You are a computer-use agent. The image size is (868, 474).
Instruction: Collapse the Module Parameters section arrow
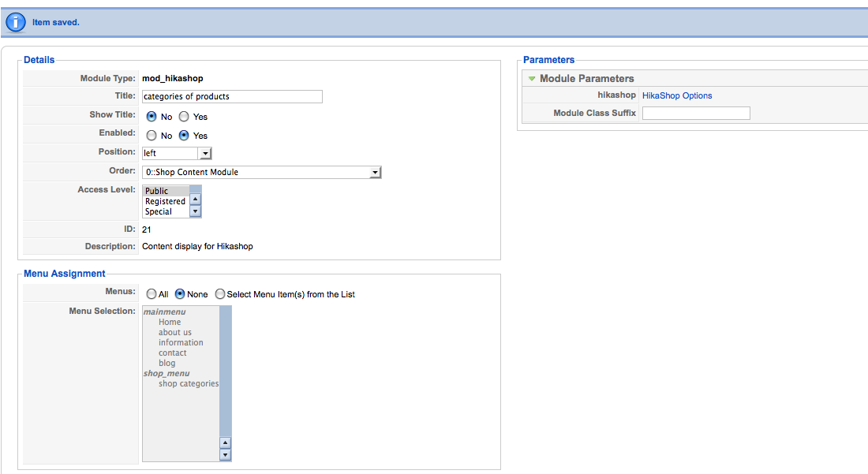pos(532,79)
